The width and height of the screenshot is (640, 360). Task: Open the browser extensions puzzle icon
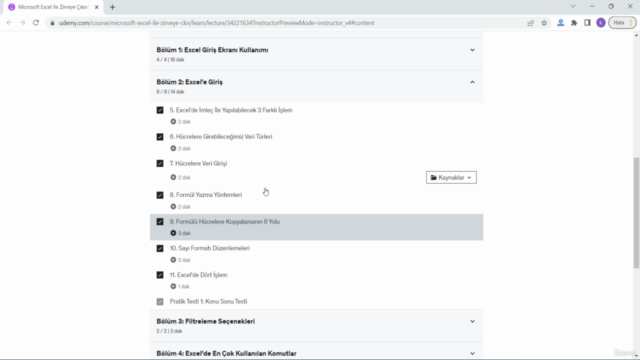pos(574,23)
